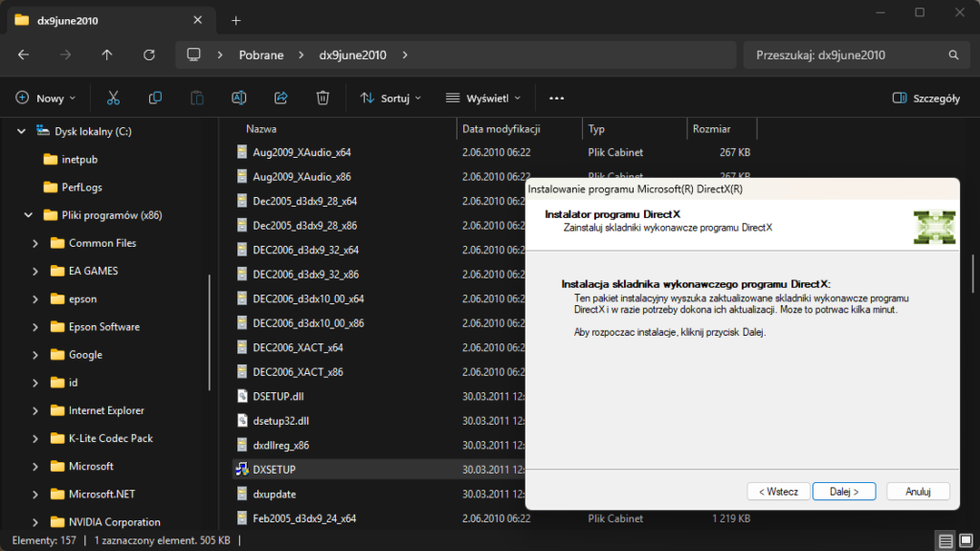Click the Delete trash icon

(323, 98)
